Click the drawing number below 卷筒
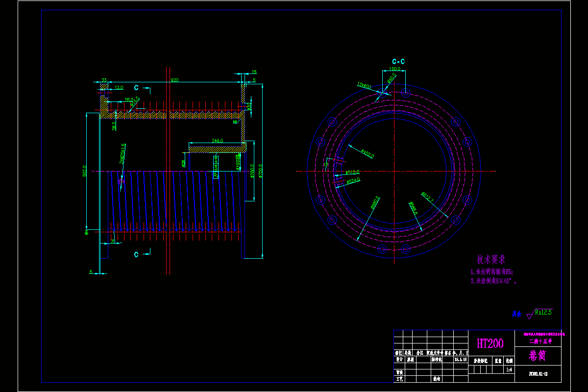Screen dimensions: 588x392 click(x=538, y=373)
